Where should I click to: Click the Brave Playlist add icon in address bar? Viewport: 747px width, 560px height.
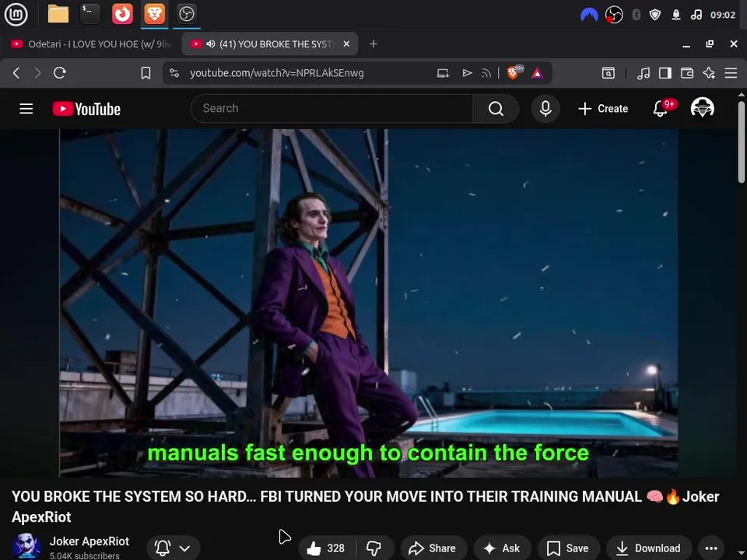(x=467, y=73)
